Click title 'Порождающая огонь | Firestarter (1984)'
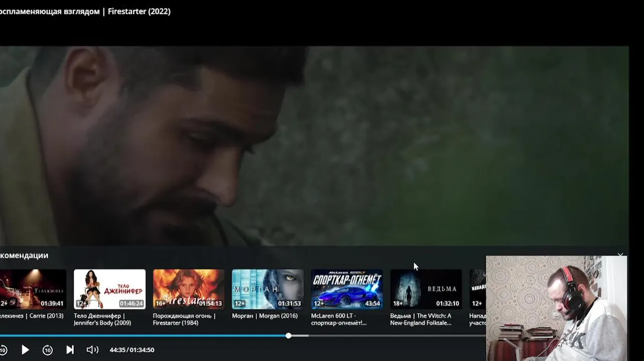 pos(184,319)
